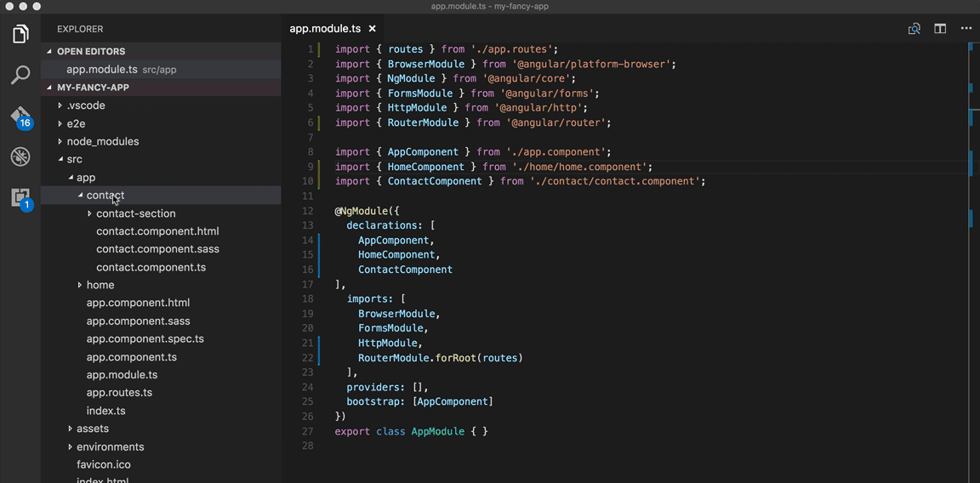Collapse the MY-FANCY-APP section
980x483 pixels.
coord(162,88)
